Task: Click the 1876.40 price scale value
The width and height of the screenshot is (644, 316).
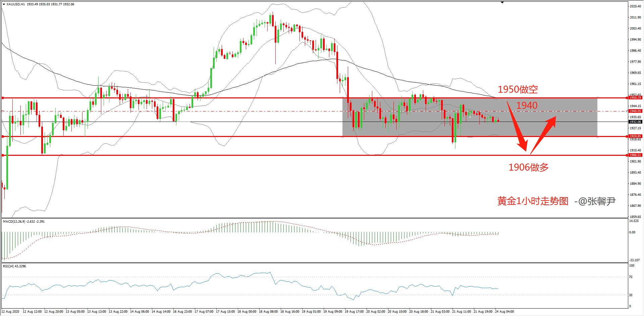Action: point(635,195)
